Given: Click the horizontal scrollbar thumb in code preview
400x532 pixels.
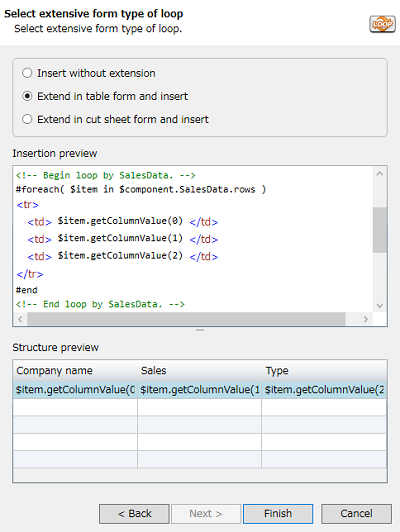Looking at the screenshot, I should click(x=186, y=319).
